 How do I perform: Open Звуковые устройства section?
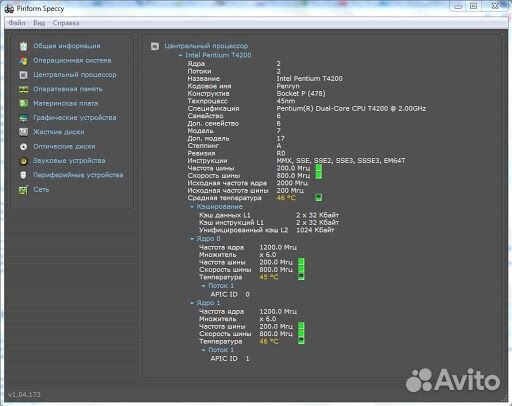[69, 161]
